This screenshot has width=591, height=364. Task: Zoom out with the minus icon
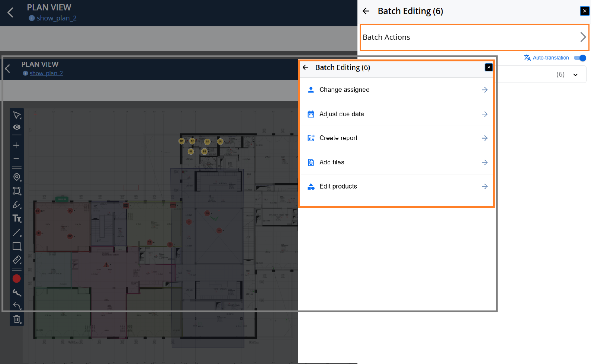16,158
